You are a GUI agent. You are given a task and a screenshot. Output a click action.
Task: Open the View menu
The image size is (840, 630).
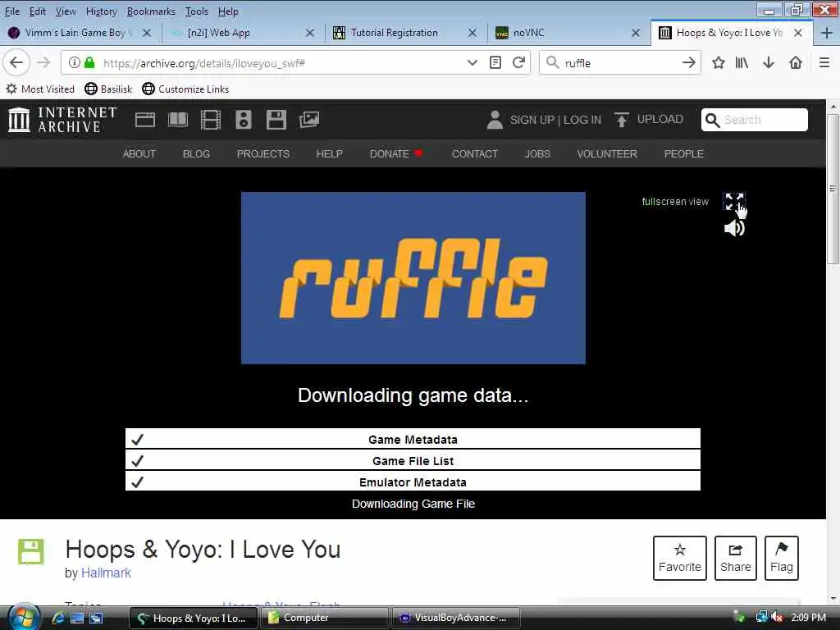[x=66, y=11]
